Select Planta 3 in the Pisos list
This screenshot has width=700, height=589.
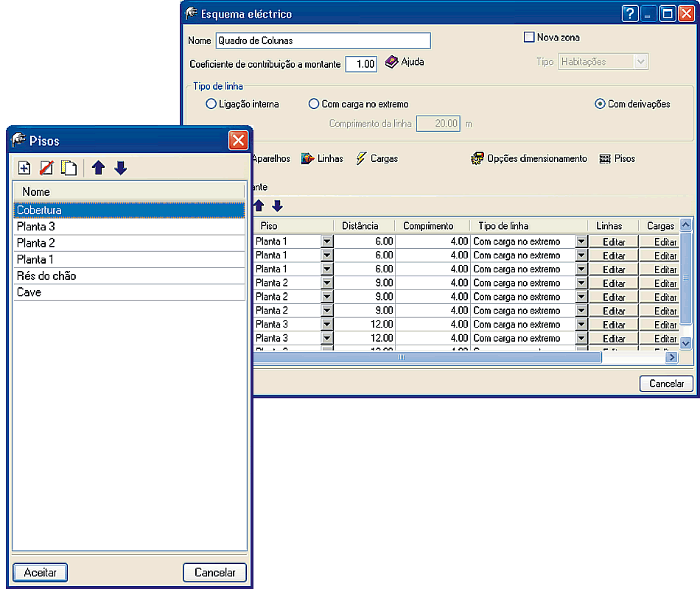(130, 227)
